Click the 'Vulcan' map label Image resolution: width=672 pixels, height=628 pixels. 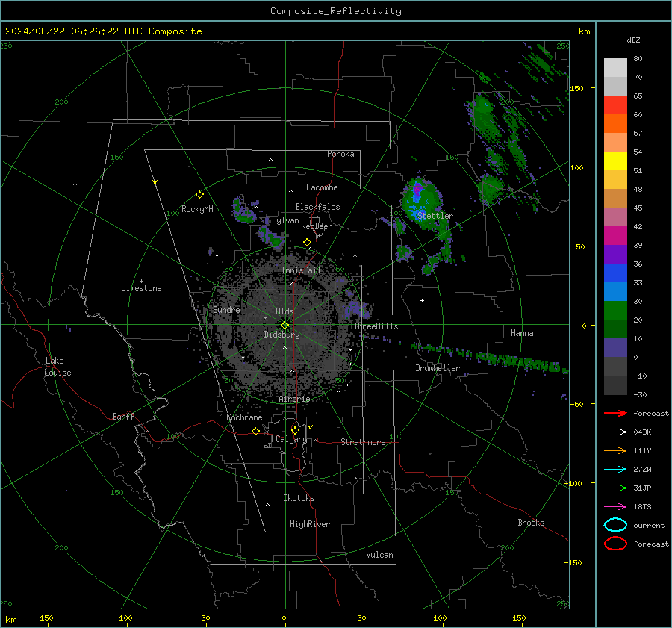[379, 555]
